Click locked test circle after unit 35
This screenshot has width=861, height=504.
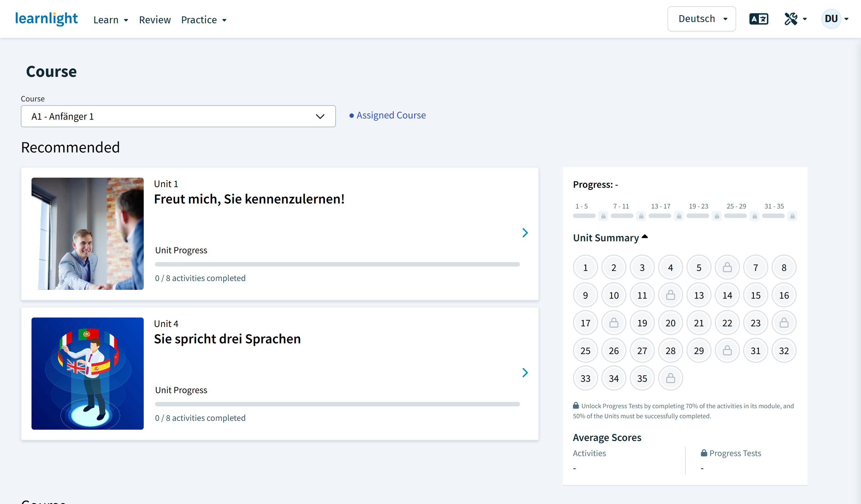670,378
